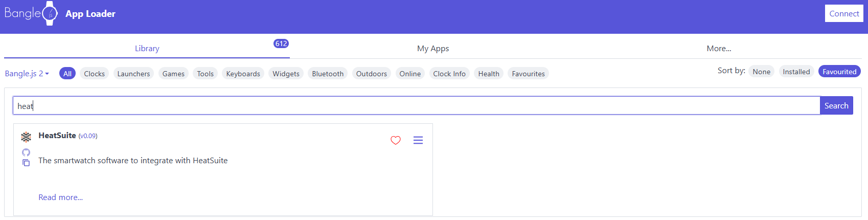This screenshot has width=868, height=220.
Task: Favourite HeatSuite with the heart icon
Action: pyautogui.click(x=396, y=140)
